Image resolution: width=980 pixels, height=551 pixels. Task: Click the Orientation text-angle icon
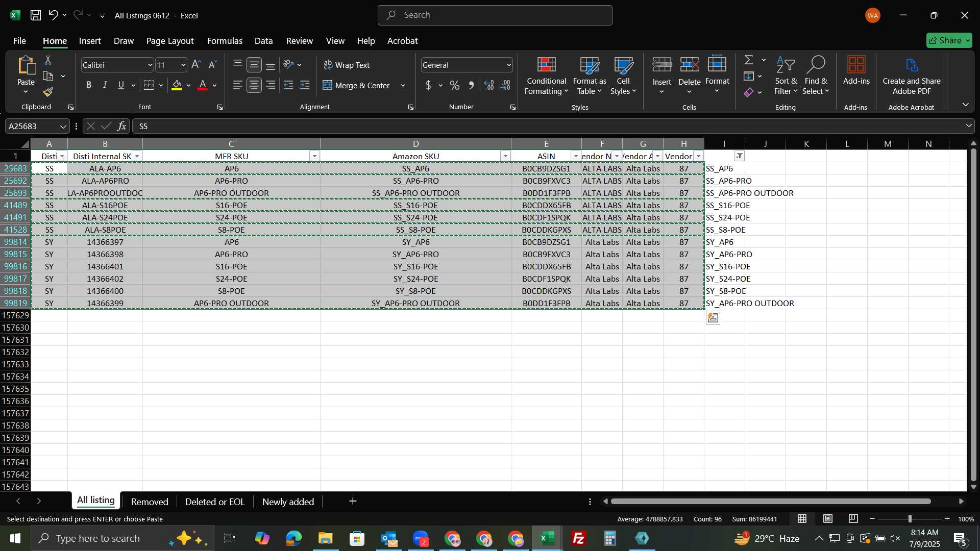(289, 65)
